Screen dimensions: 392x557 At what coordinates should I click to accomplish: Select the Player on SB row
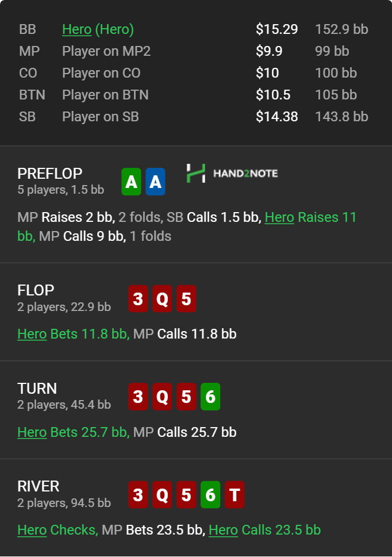click(x=194, y=117)
